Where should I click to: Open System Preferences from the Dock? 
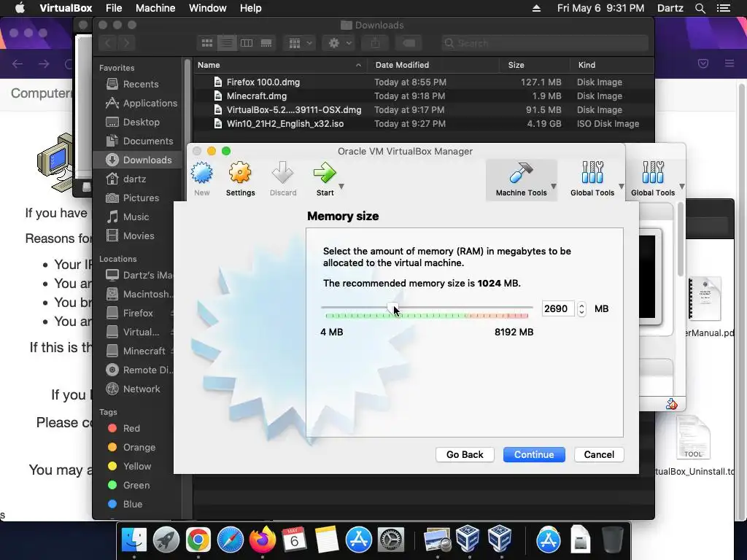391,540
